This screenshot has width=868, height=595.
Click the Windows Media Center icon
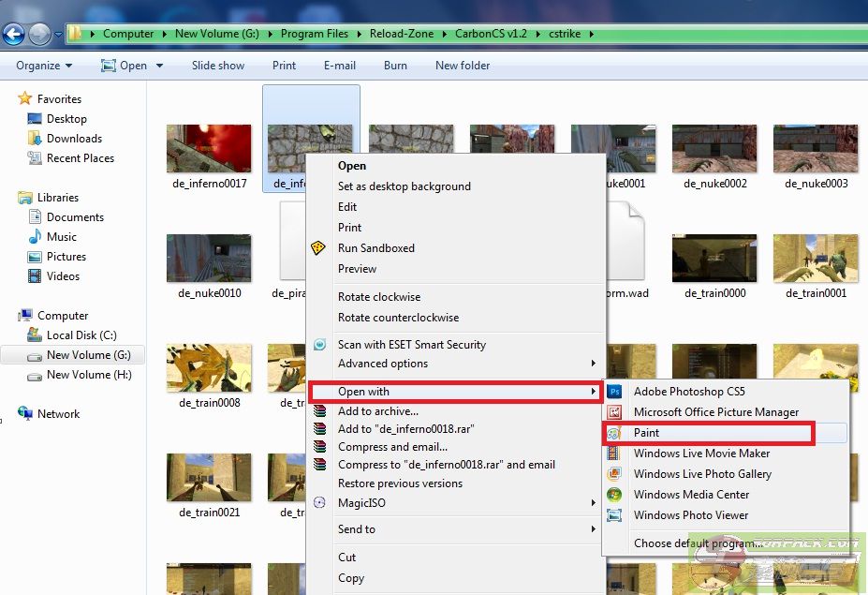(x=615, y=495)
